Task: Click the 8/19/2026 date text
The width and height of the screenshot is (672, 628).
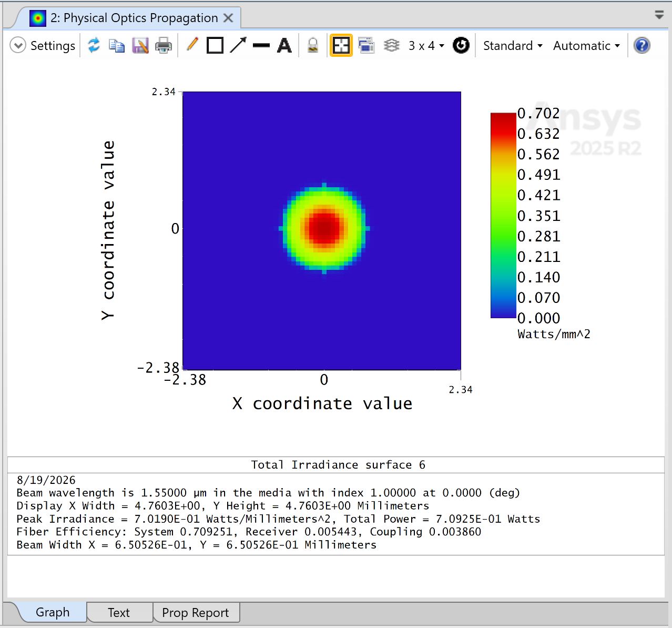Action: (46, 480)
